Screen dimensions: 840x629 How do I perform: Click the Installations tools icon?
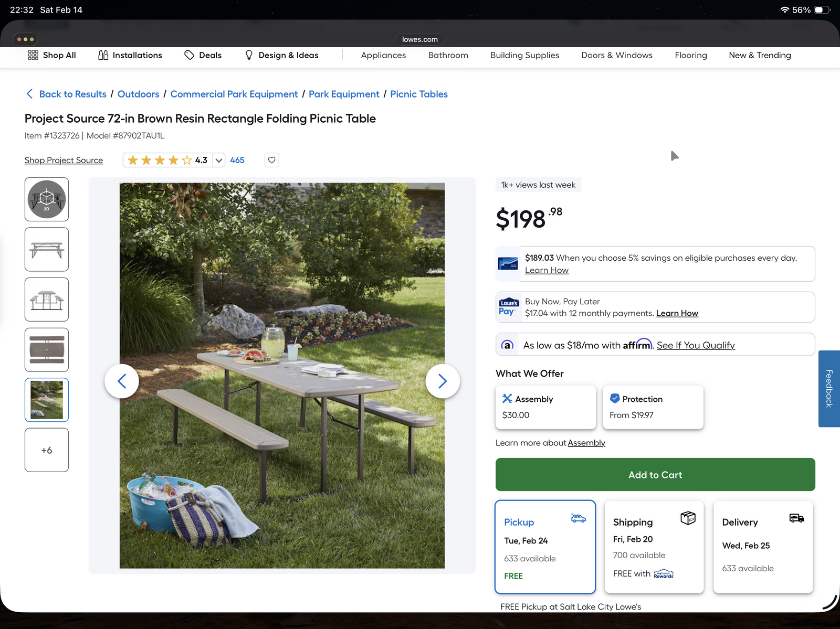(x=103, y=55)
